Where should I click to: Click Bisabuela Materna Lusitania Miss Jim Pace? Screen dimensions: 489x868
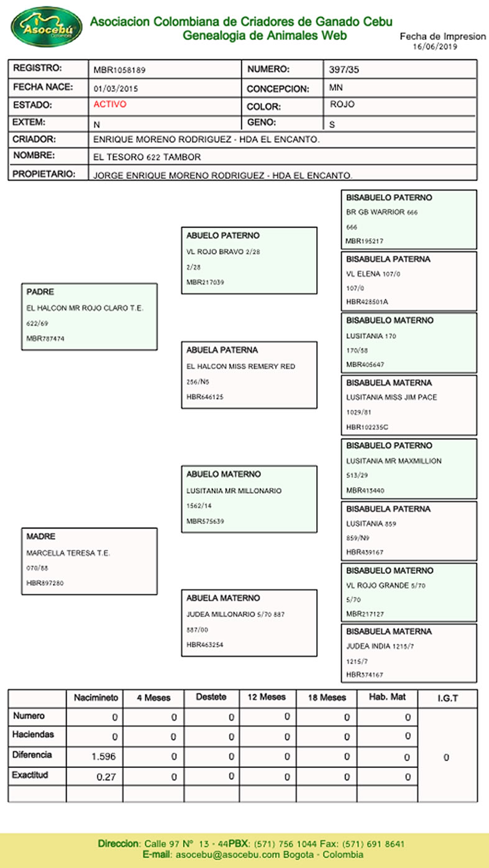pos(409,405)
